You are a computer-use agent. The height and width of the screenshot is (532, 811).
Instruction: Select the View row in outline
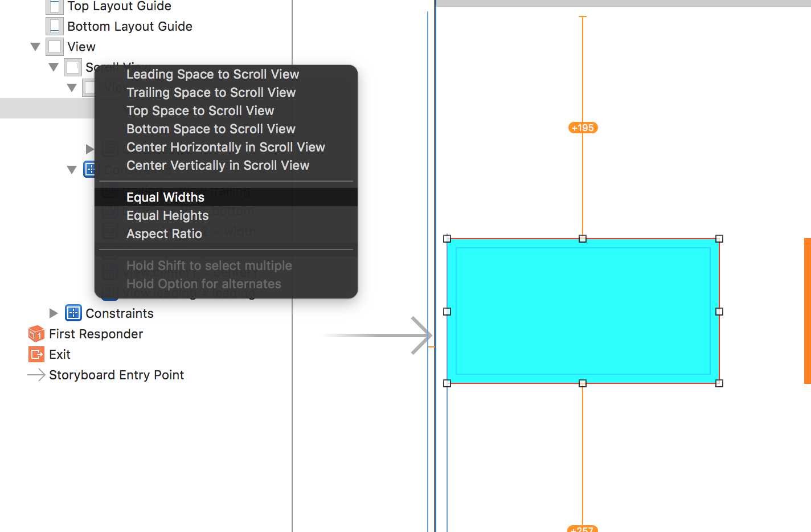(x=81, y=47)
